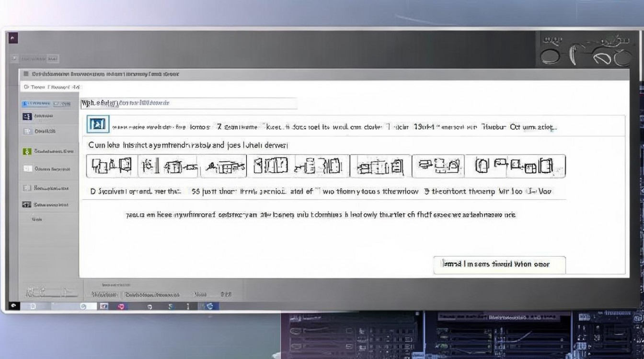Click the first thumbnail in the diagram row
This screenshot has height=359, width=644.
click(112, 166)
